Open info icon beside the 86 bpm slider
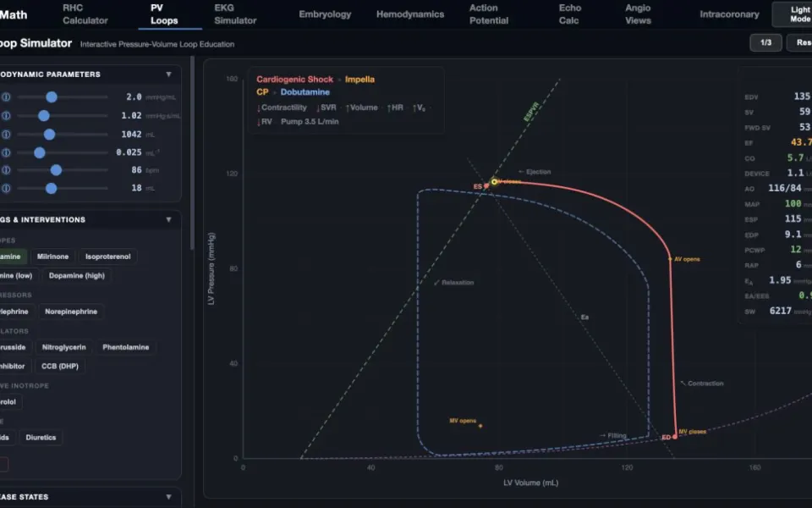 pyautogui.click(x=6, y=170)
